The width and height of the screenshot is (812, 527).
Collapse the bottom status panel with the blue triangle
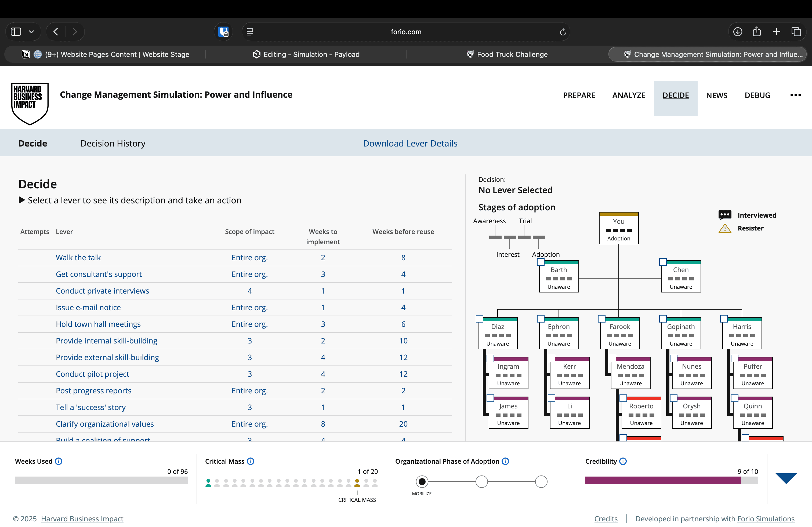coord(786,478)
